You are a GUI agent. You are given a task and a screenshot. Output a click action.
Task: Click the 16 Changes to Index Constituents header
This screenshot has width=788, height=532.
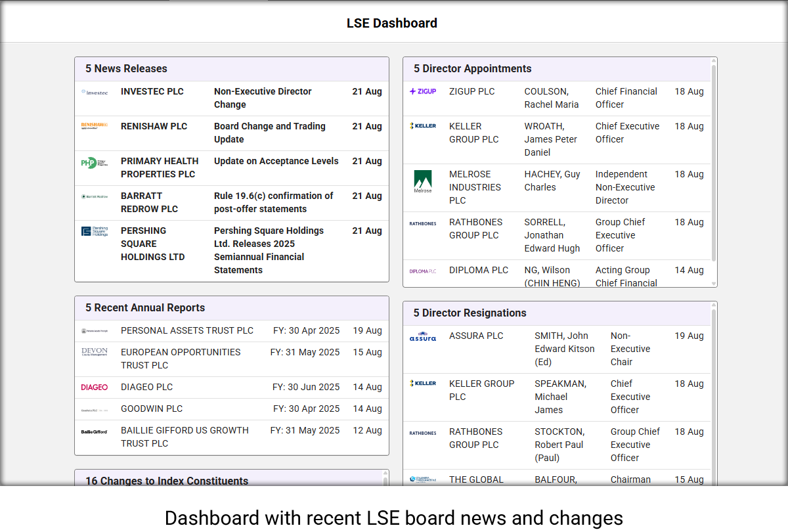point(229,479)
